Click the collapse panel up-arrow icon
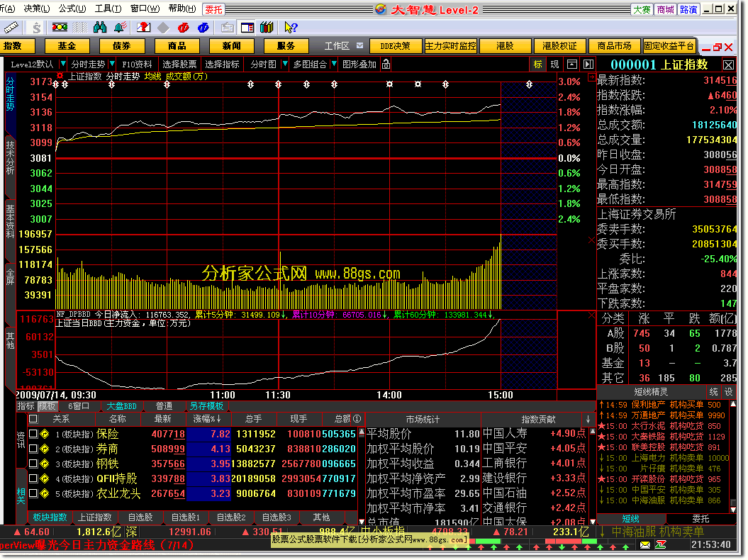This screenshot has height=560, width=748. (572, 65)
